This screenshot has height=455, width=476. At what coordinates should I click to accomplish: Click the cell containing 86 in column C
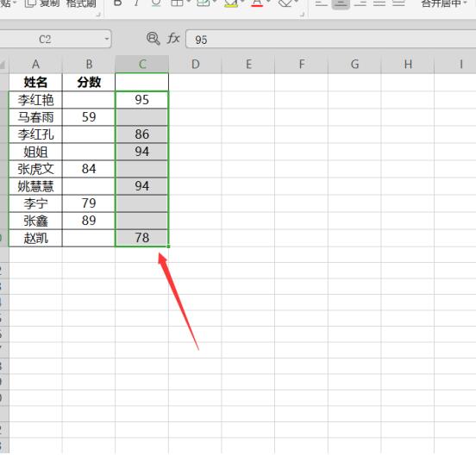(142, 134)
